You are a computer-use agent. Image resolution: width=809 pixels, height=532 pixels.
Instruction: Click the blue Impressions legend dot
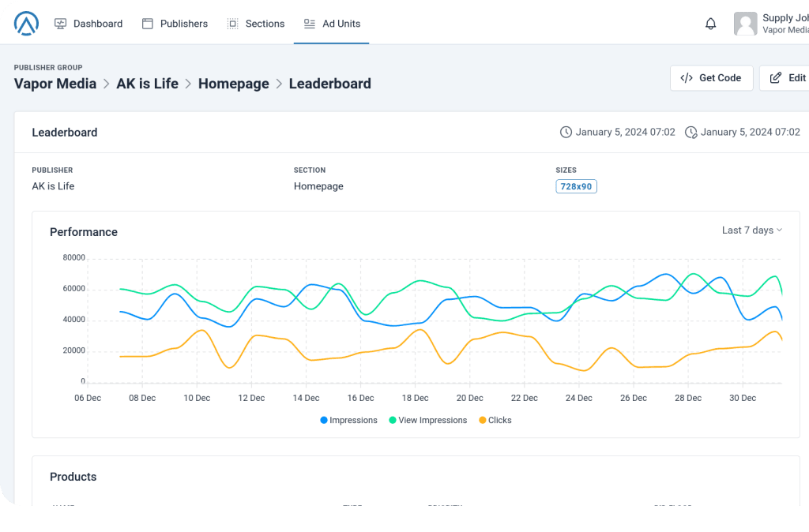(324, 420)
